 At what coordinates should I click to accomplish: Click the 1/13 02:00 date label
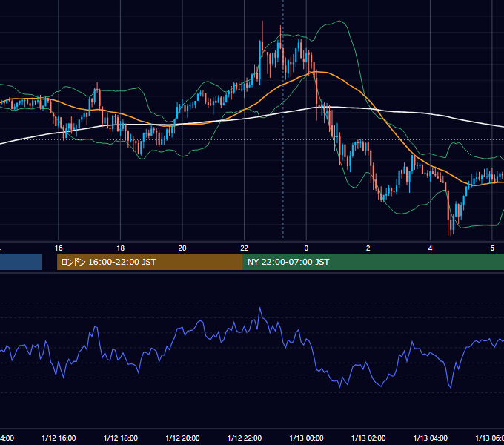pos(368,438)
